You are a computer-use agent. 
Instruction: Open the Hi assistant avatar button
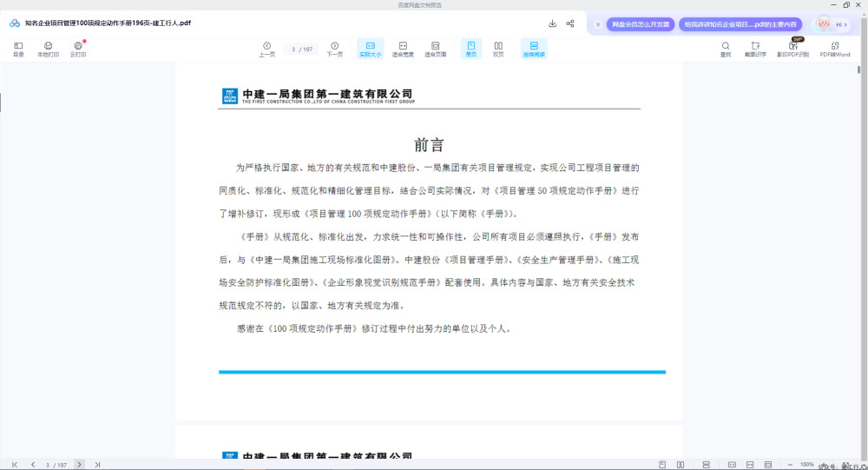point(832,23)
